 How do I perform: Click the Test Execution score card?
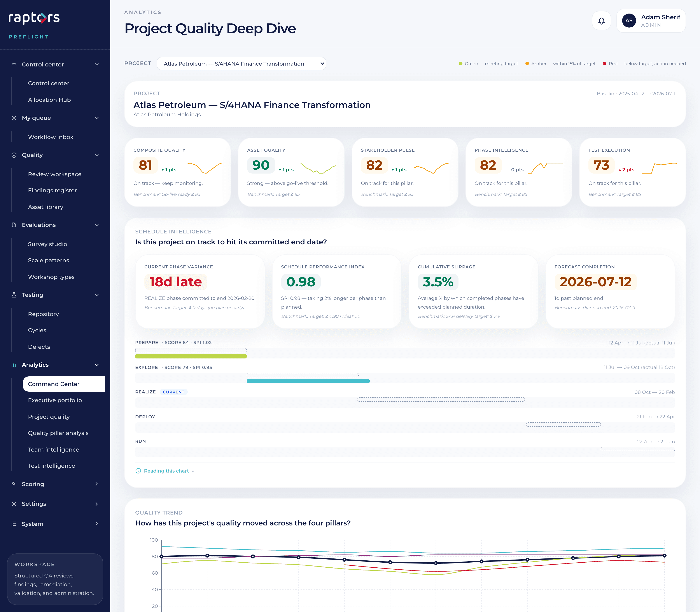point(632,172)
